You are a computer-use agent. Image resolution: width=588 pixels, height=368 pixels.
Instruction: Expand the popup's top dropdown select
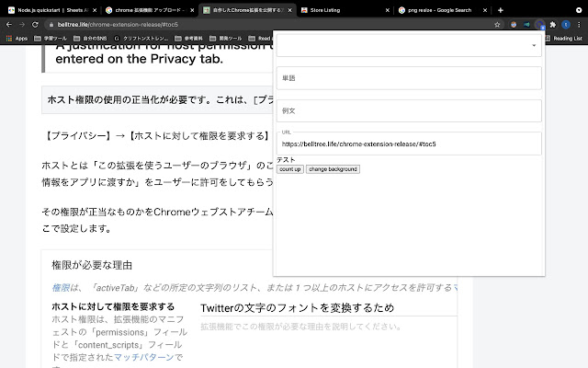(409, 45)
